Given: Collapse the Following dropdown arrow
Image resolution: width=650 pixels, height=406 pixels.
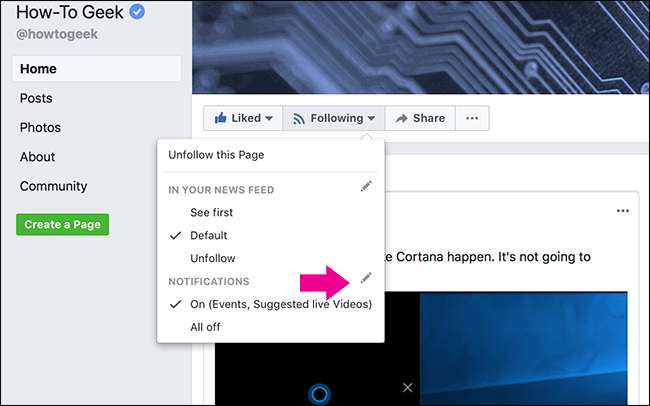Looking at the screenshot, I should [x=371, y=118].
